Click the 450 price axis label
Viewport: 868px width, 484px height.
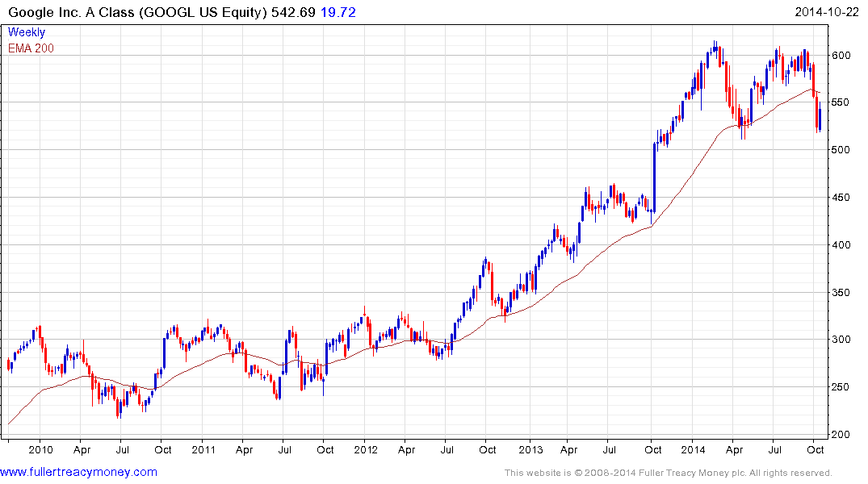pos(841,198)
